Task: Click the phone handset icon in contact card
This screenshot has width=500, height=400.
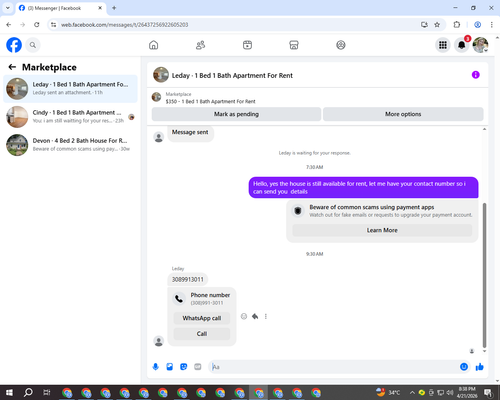Action: point(179,299)
